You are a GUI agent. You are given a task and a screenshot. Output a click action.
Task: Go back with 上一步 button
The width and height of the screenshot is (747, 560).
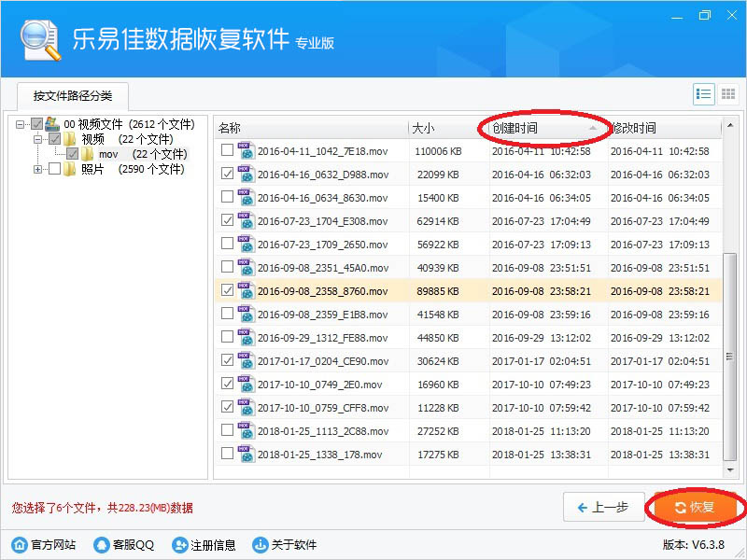click(x=603, y=507)
